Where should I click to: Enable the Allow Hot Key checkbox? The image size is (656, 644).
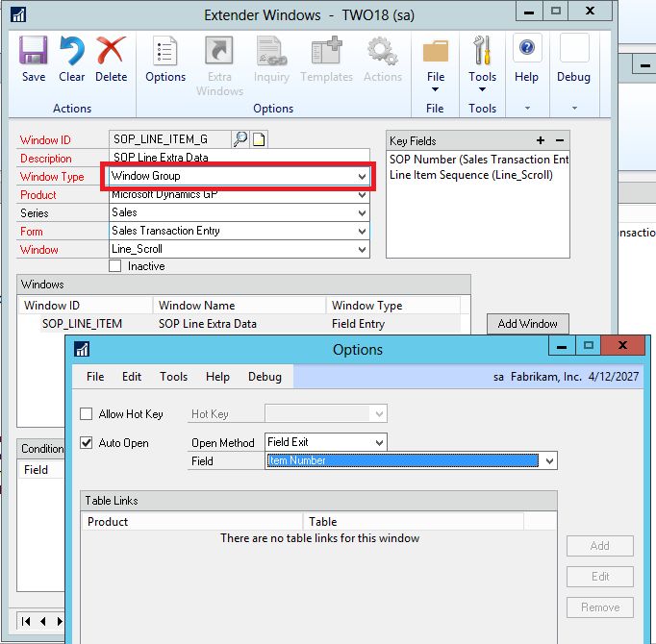(x=86, y=414)
